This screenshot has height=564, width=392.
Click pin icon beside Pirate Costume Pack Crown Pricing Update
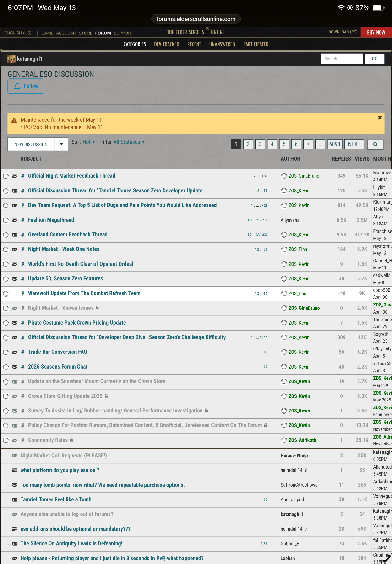click(23, 323)
